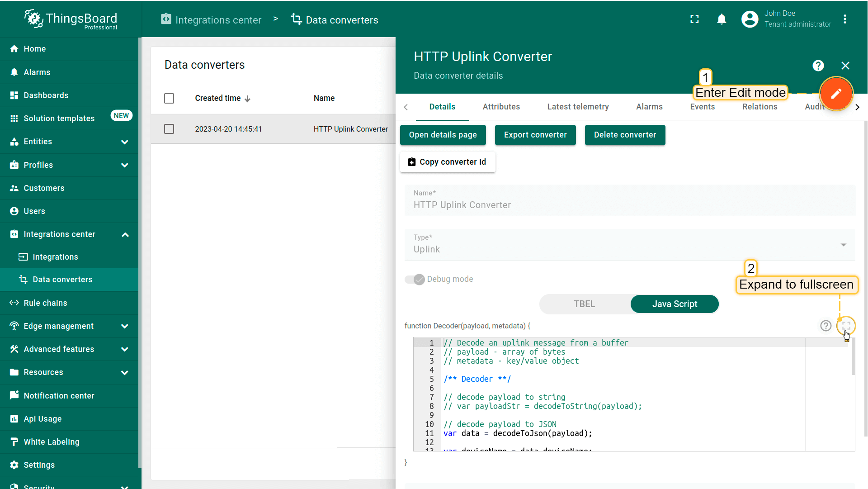Click the orange pencil edit mode button
The image size is (868, 489).
click(x=836, y=94)
